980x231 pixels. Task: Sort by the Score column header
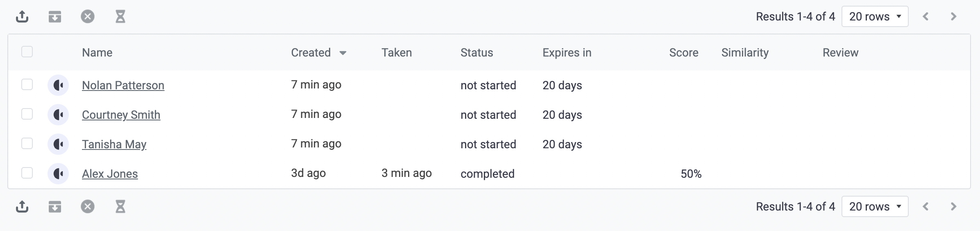pos(684,53)
